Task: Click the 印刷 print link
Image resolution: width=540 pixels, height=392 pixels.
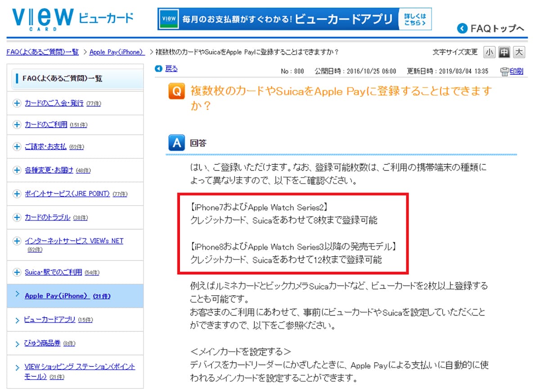Action: [x=517, y=71]
